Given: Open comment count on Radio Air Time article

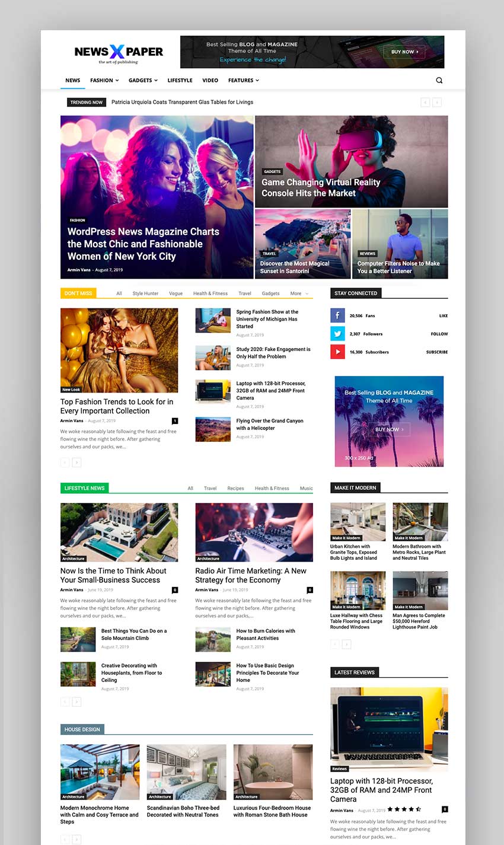Looking at the screenshot, I should pos(310,590).
